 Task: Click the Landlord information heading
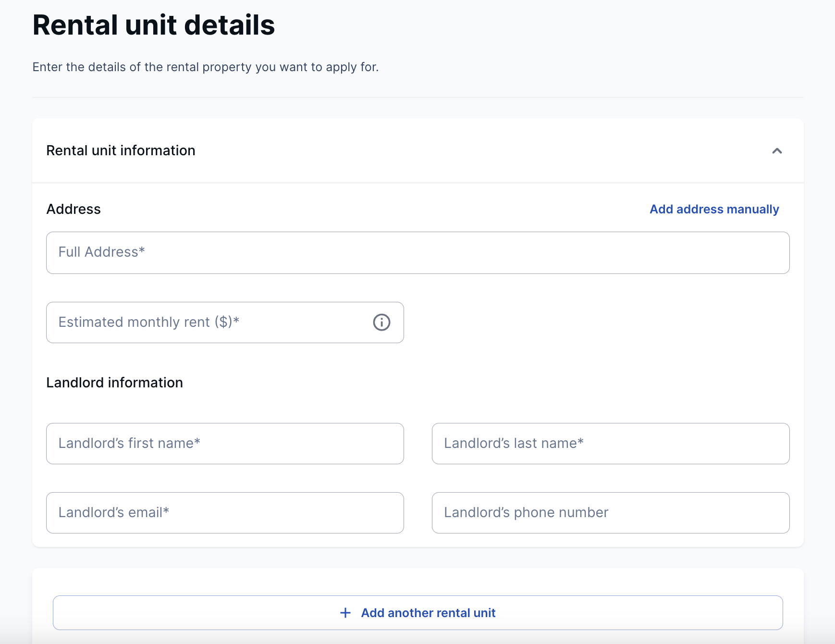pos(114,383)
